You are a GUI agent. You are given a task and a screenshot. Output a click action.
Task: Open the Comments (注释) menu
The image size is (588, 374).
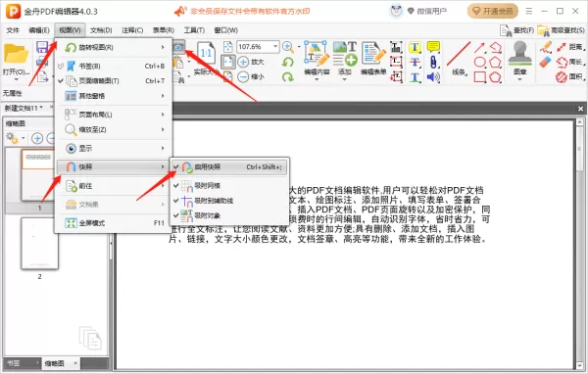[x=132, y=30]
